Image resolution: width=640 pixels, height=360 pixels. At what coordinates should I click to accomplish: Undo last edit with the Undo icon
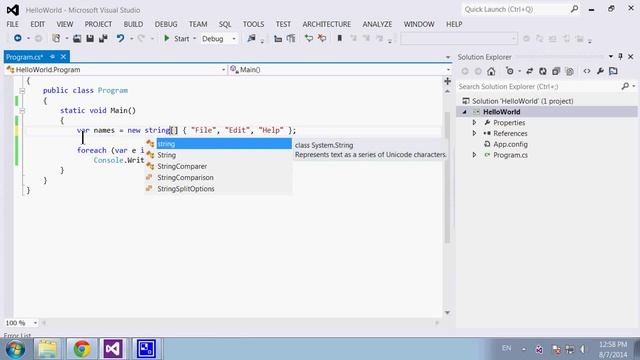[120, 38]
